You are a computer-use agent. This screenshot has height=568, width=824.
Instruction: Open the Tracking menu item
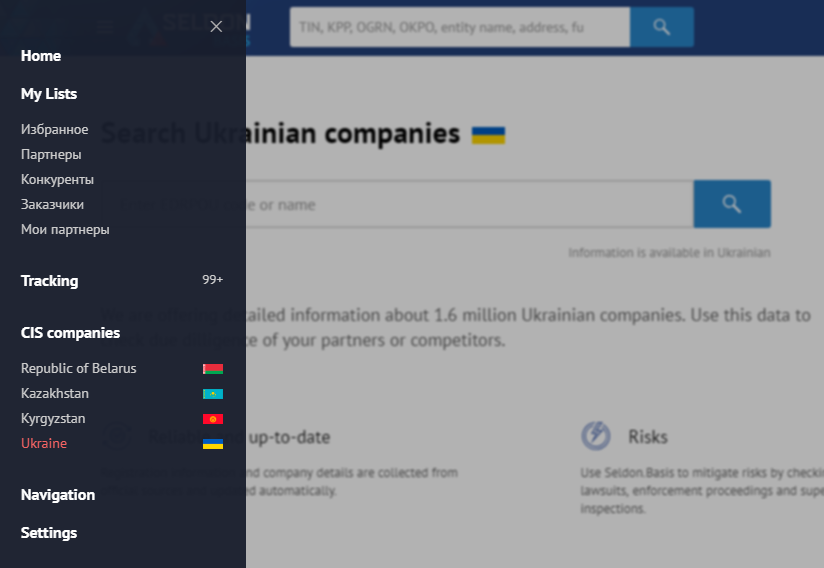click(49, 281)
